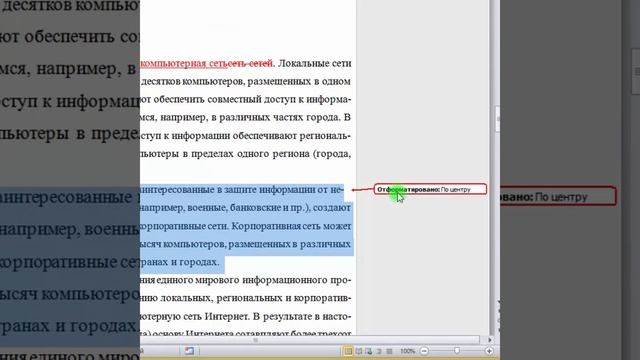Click the zoom slider handle
The width and height of the screenshot is (640, 360).
[457, 351]
